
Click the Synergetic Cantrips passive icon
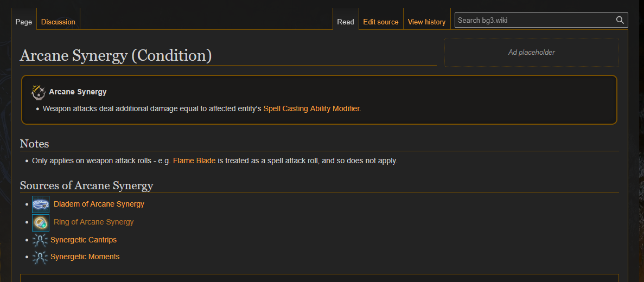click(40, 240)
